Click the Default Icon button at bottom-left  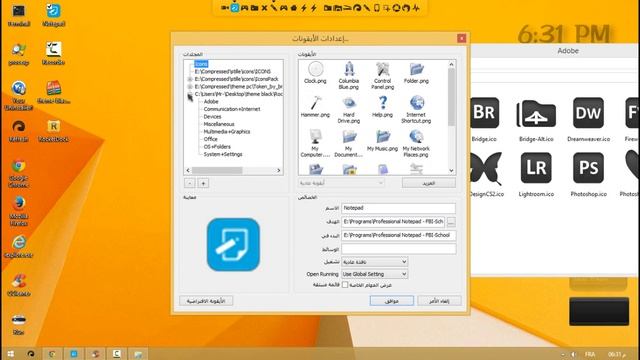pyautogui.click(x=206, y=301)
